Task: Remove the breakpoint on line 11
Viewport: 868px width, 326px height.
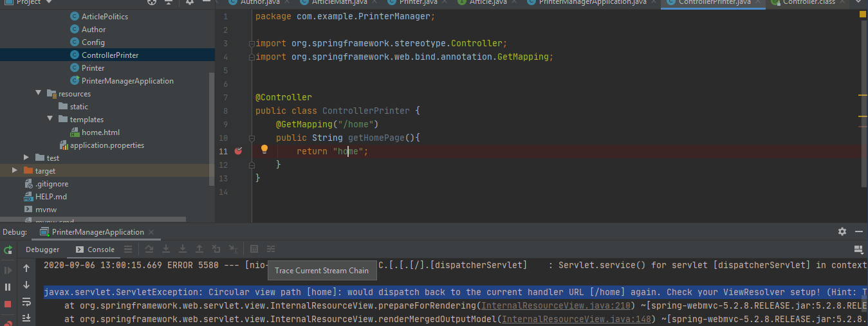Action: (238, 151)
